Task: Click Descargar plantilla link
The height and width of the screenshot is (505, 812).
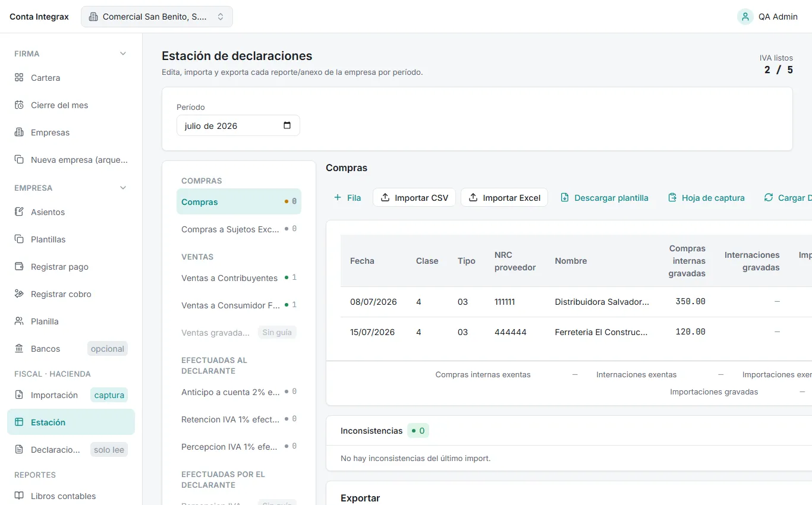Action: [x=605, y=198]
